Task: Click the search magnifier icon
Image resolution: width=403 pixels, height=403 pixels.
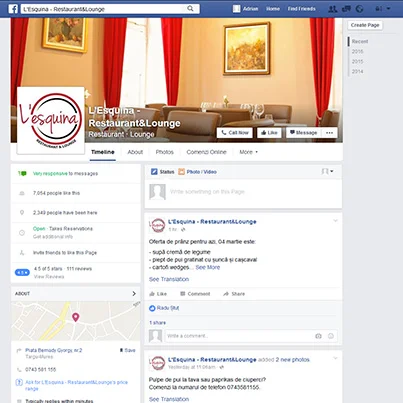Action: (190, 9)
